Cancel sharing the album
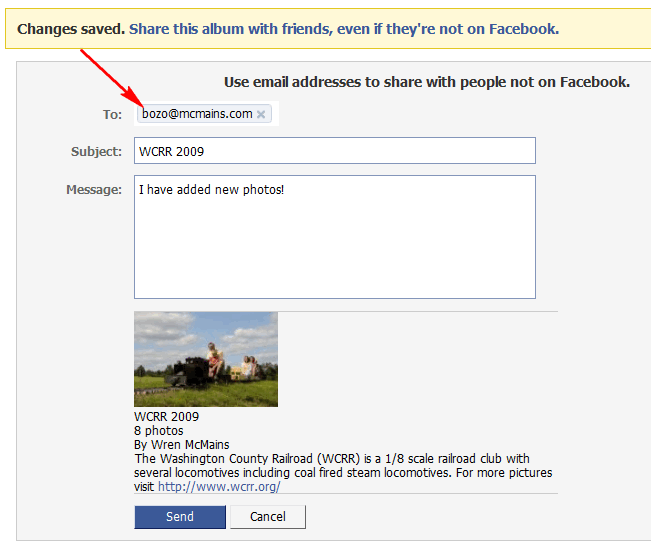Viewport: 651px width, 544px height. click(x=268, y=517)
